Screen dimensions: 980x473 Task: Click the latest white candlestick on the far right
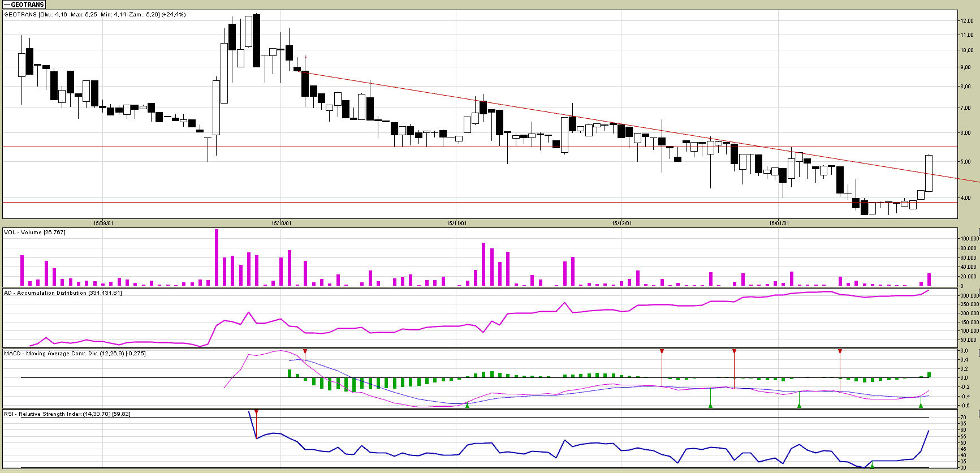tap(929, 173)
